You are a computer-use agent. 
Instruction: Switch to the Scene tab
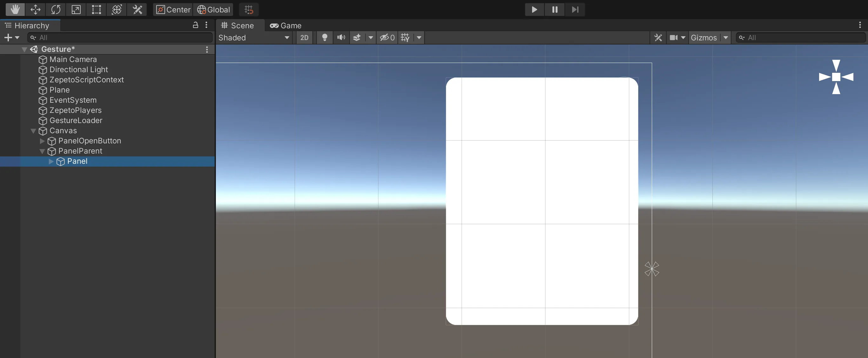pos(242,26)
